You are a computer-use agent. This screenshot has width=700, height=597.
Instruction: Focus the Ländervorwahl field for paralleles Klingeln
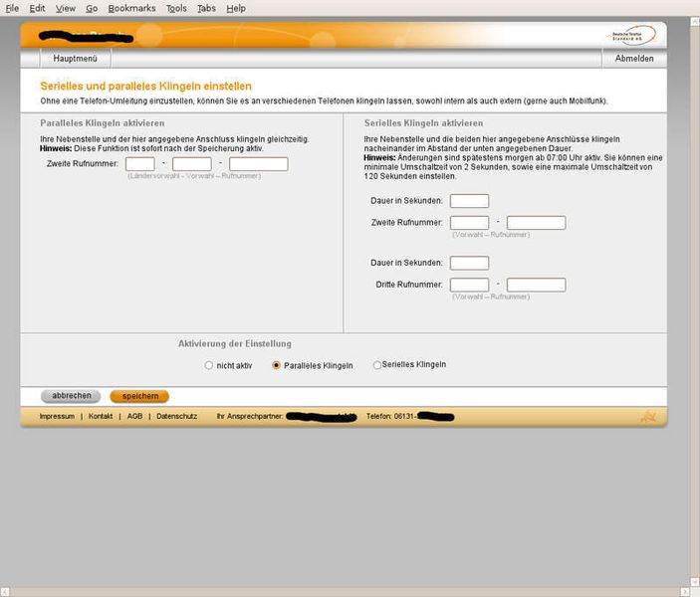coord(140,164)
